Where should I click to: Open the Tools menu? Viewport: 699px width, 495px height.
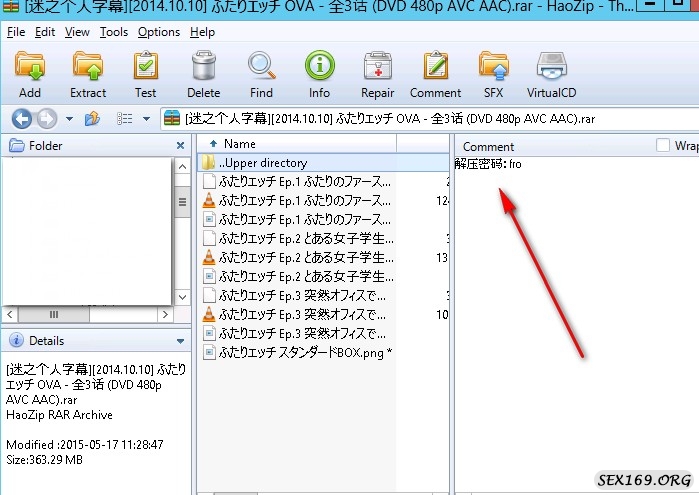click(114, 32)
